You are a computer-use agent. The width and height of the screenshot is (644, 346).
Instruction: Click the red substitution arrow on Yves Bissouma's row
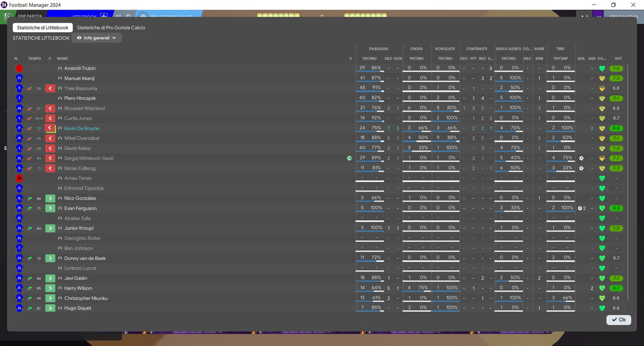pyautogui.click(x=50, y=89)
